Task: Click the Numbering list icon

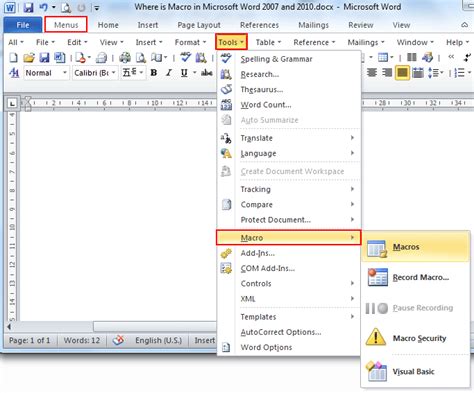Action: coord(459,73)
